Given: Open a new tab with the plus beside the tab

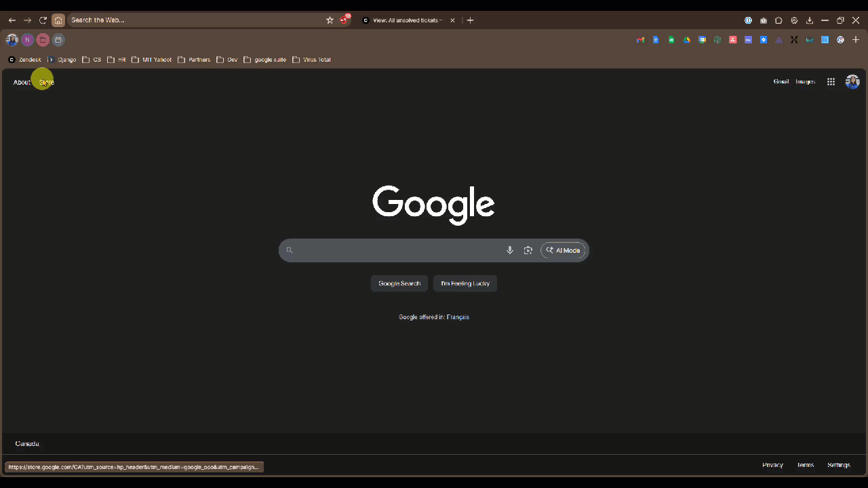Looking at the screenshot, I should 470,20.
